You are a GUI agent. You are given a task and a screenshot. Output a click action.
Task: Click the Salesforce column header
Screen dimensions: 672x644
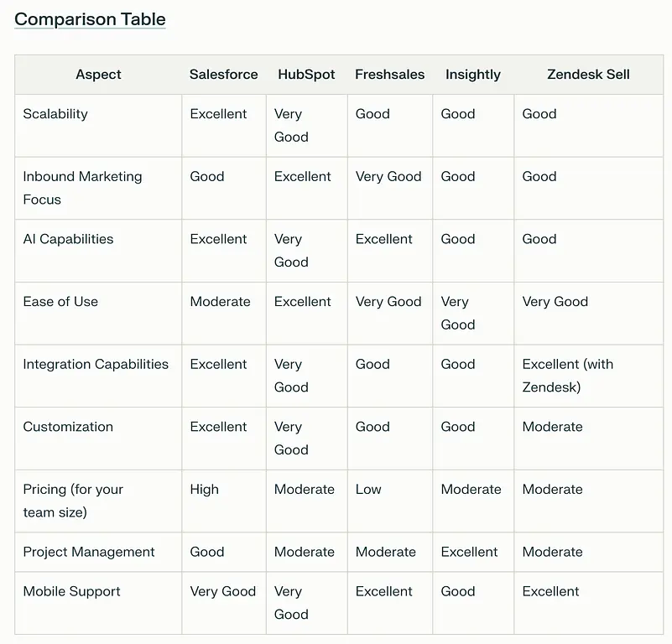pos(223,75)
